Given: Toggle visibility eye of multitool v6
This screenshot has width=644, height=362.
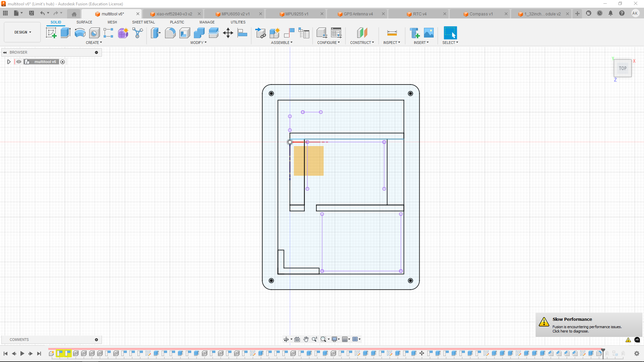Looking at the screenshot, I should (19, 62).
